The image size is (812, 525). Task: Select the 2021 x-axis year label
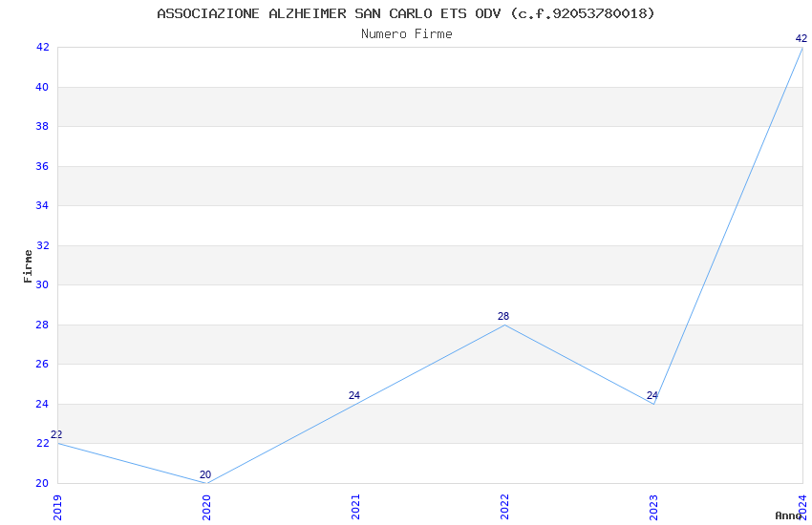click(x=355, y=507)
